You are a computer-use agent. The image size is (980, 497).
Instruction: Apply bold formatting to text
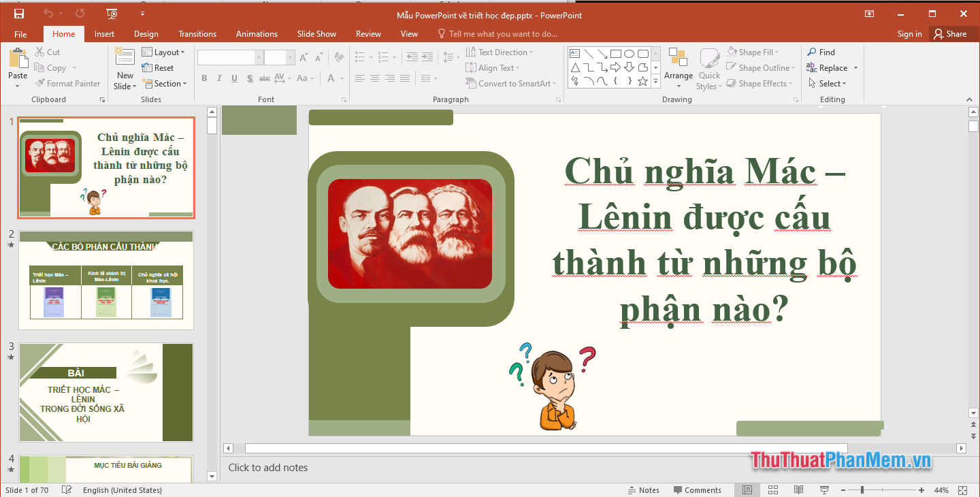pyautogui.click(x=204, y=78)
